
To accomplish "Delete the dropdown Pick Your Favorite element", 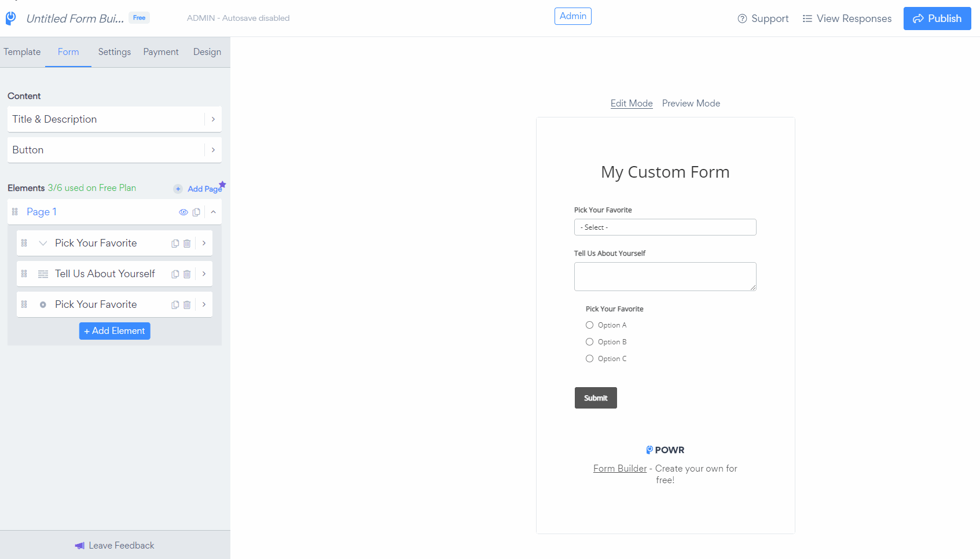I will click(187, 244).
